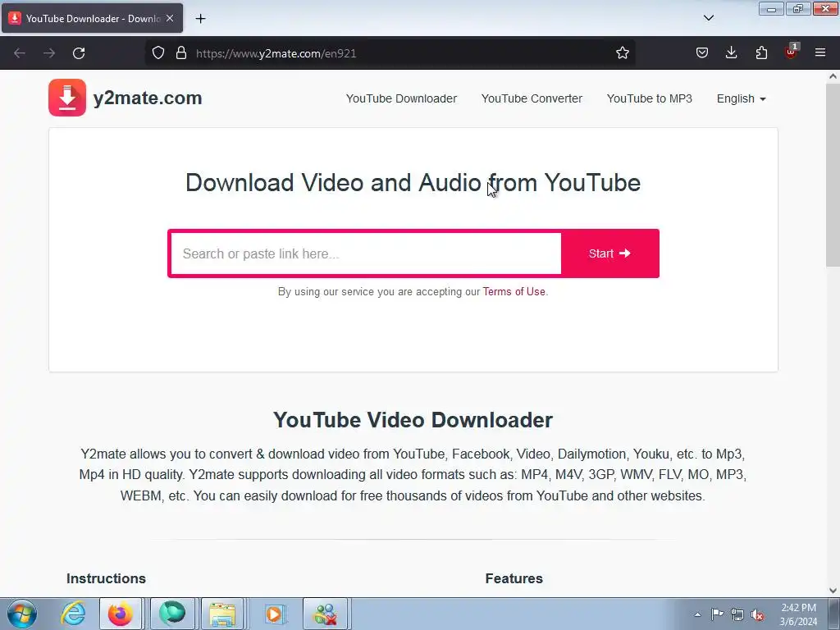Click scrollbar up arrow
The width and height of the screenshot is (840, 630).
[833, 76]
